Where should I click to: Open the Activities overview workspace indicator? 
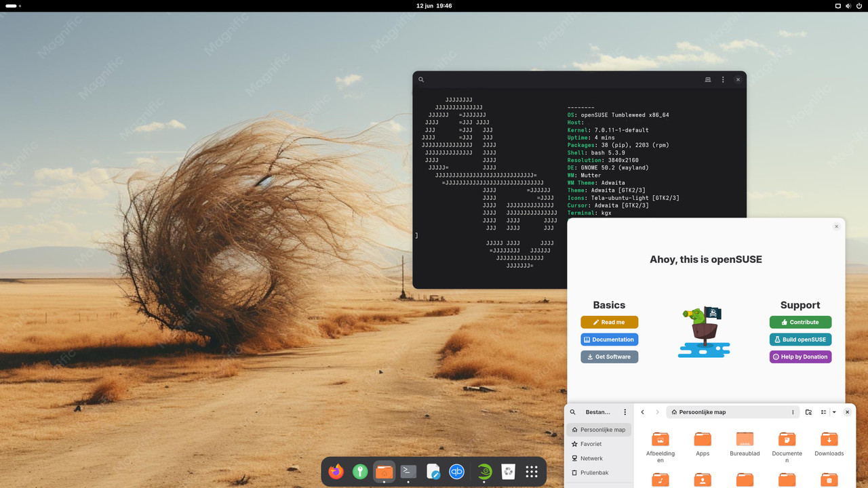tap(13, 5)
